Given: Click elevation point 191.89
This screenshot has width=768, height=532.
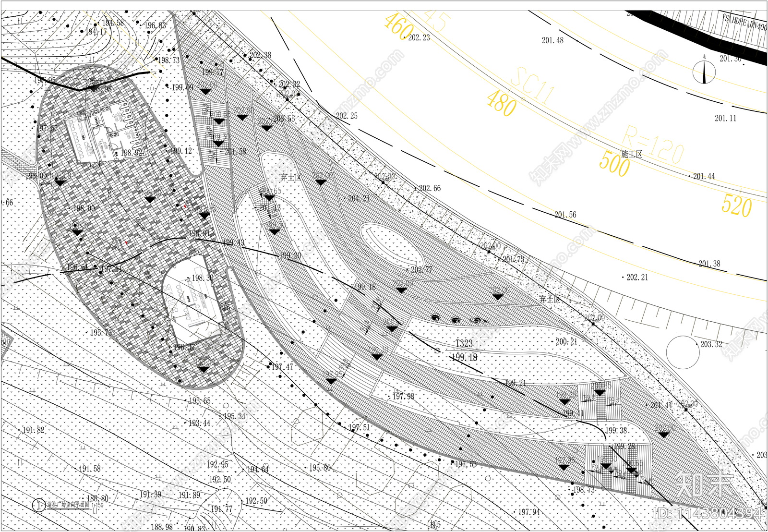Looking at the screenshot, I should point(189,496).
